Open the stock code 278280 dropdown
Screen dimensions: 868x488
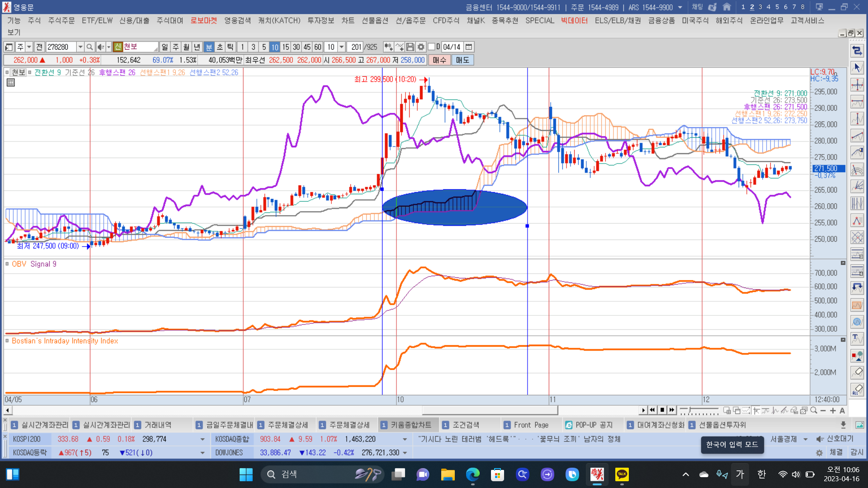(x=80, y=47)
